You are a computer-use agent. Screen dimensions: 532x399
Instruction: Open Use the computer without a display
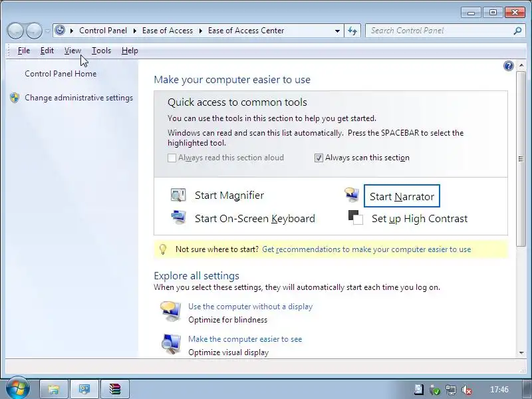pos(251,307)
